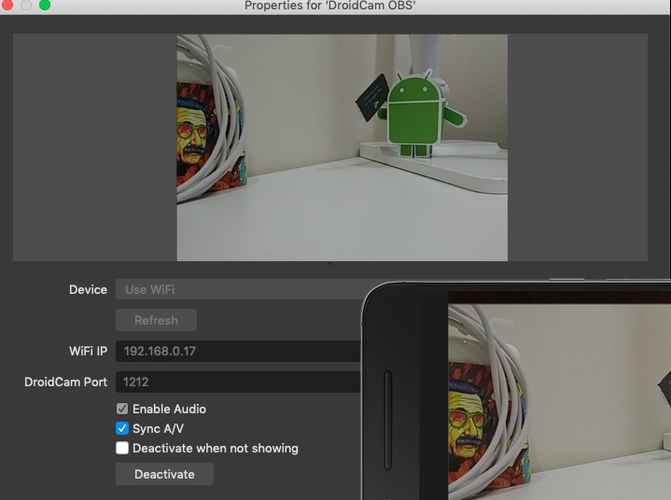Click the WiFi IP label
This screenshot has width=671, height=500.
click(88, 351)
